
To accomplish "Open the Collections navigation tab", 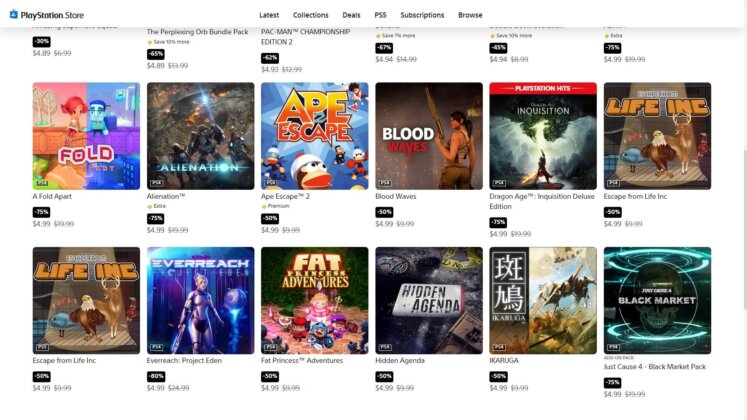I will coord(310,15).
